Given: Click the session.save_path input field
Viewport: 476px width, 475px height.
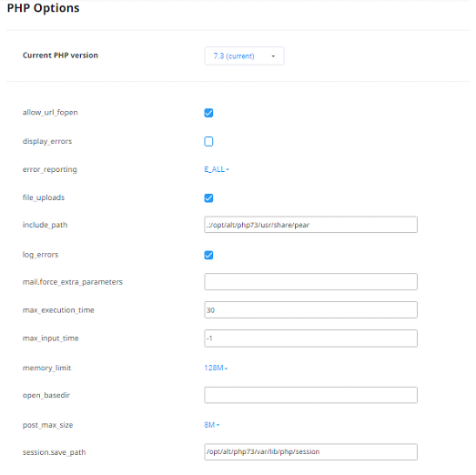Looking at the screenshot, I should click(x=311, y=452).
